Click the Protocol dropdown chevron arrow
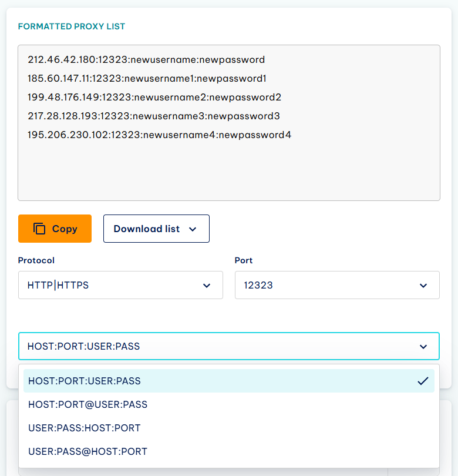Screen dimensions: 458x476 (x=207, y=286)
